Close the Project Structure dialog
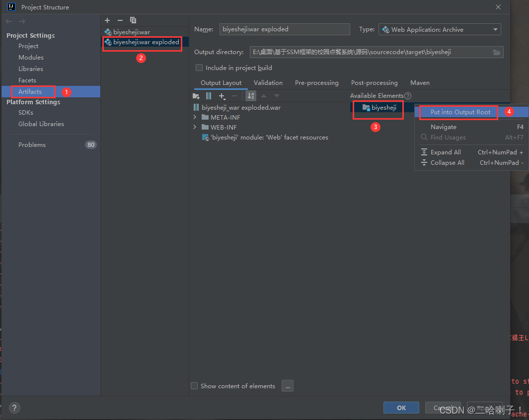This screenshot has height=420, width=529. click(x=498, y=7)
